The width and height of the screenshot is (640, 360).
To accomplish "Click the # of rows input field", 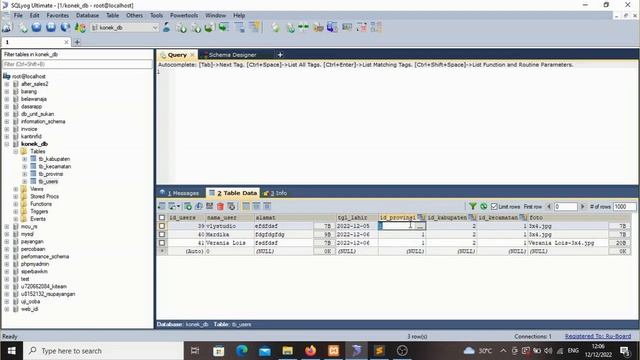I will [x=624, y=207].
